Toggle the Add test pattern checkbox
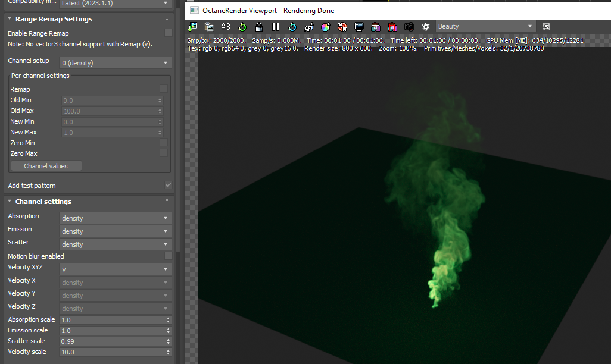This screenshot has height=364, width=611. pos(169,186)
